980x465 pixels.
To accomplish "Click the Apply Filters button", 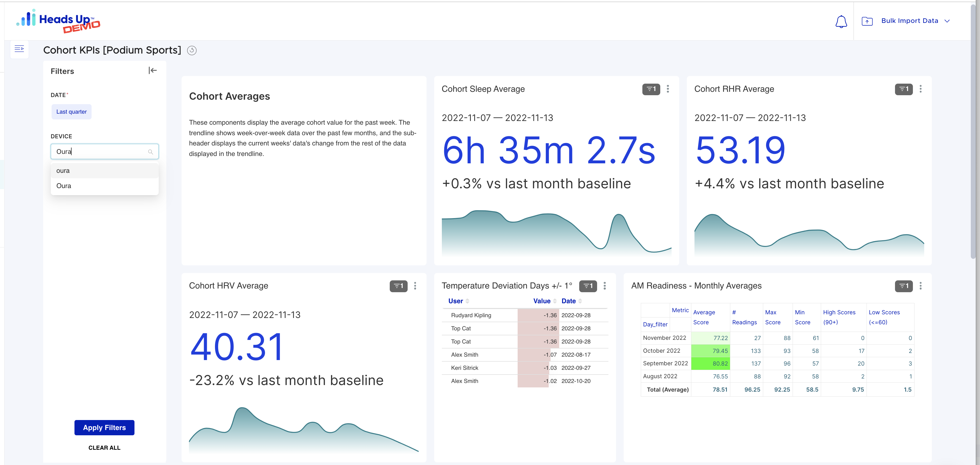I will pos(104,428).
